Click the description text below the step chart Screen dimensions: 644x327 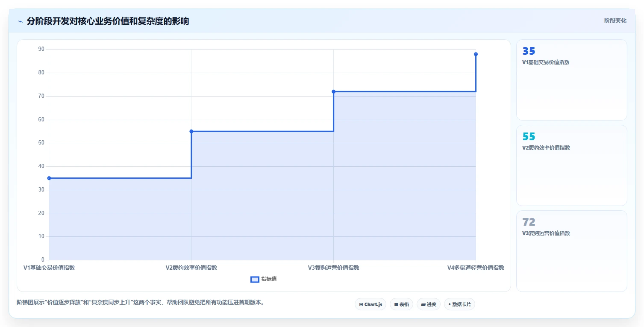click(140, 302)
